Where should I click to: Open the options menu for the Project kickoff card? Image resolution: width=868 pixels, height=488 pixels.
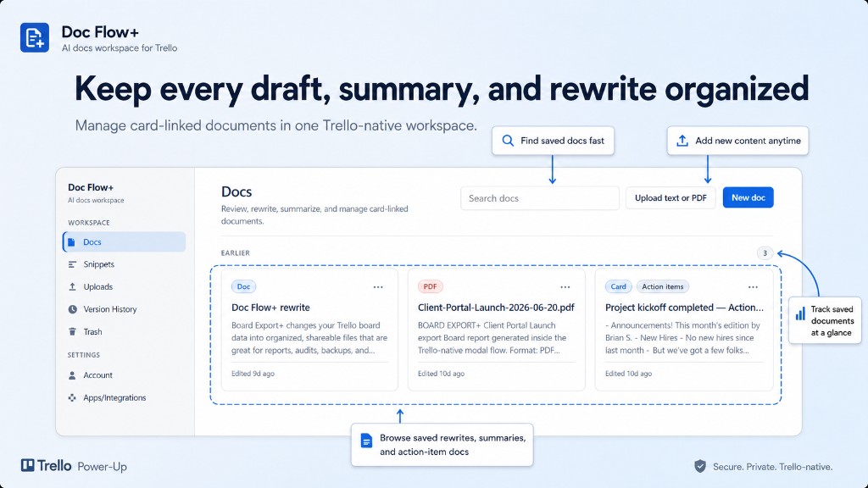(x=753, y=287)
